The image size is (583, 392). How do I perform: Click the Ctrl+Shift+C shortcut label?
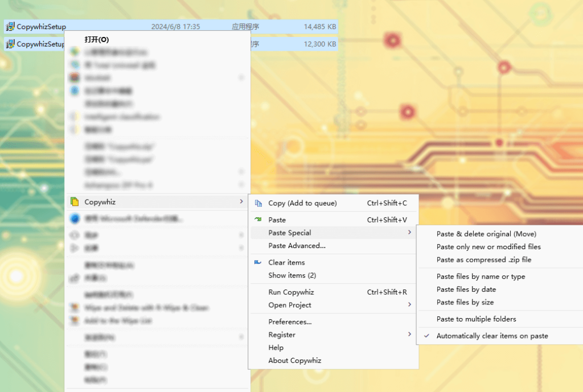pyautogui.click(x=387, y=203)
